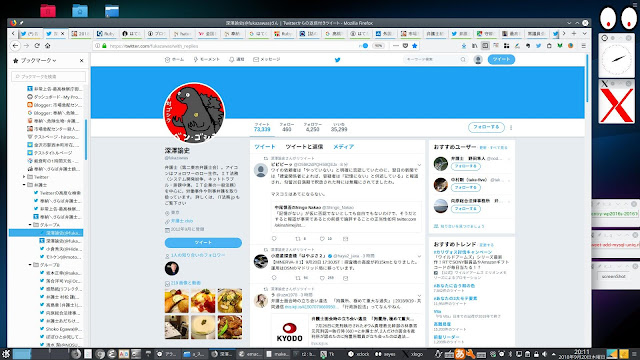Click the green padlock site security icon
The image size is (640, 360).
click(x=104, y=46)
